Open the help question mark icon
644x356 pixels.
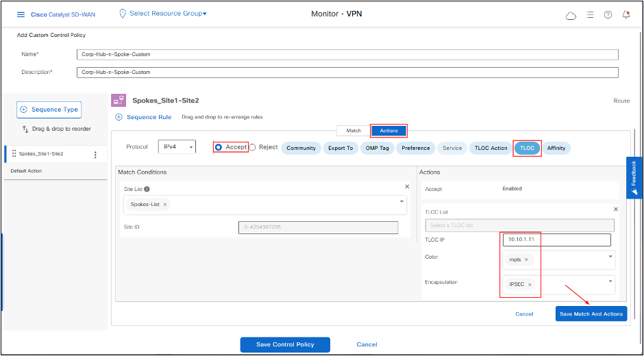608,15
